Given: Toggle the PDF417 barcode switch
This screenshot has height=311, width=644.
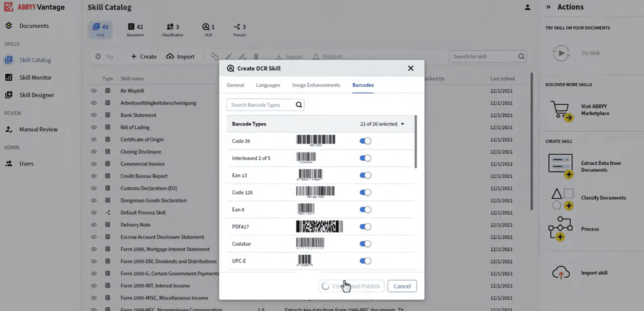Looking at the screenshot, I should pos(365,226).
